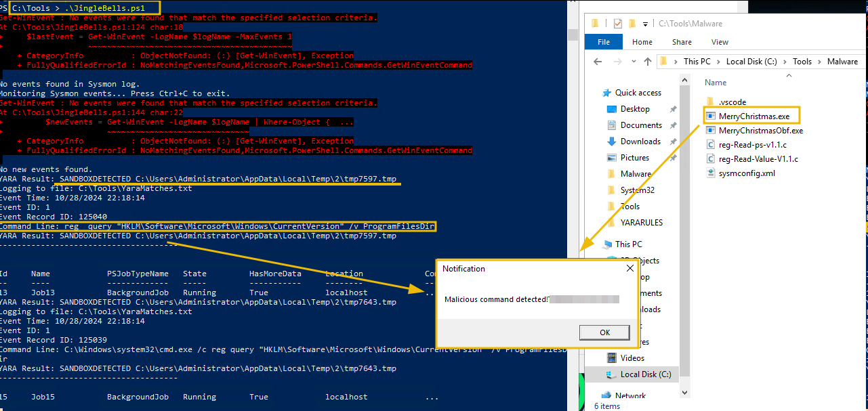
Task: Open Customize Quick Access Toolbar dropdown
Action: 645,24
